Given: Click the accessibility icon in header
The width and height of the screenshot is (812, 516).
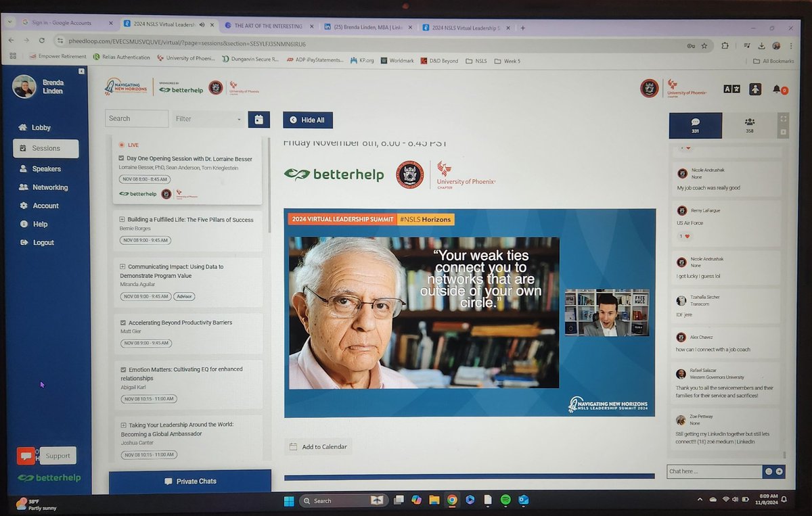Looking at the screenshot, I should (x=755, y=89).
